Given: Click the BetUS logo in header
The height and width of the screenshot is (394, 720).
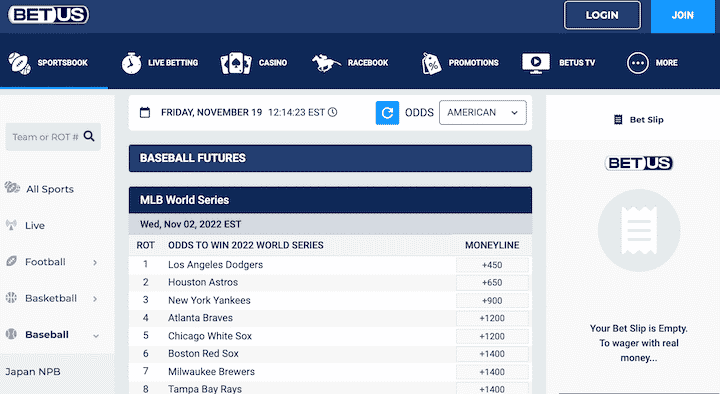Looking at the screenshot, I should 48,15.
